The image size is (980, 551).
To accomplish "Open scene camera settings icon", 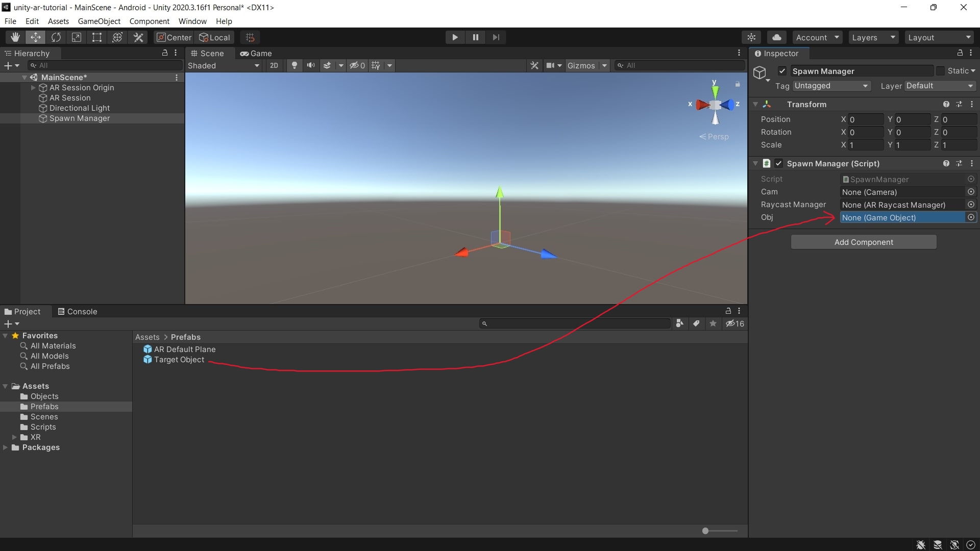I will tap(550, 65).
